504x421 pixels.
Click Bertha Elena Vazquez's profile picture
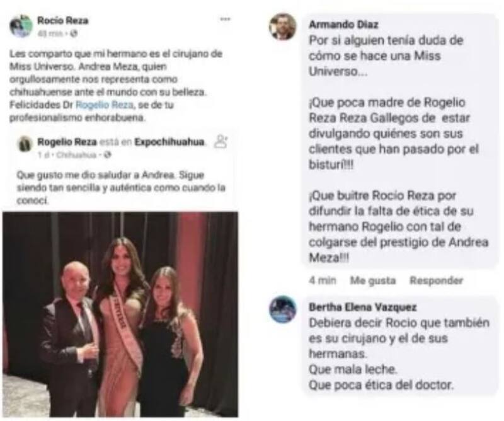[x=283, y=309]
